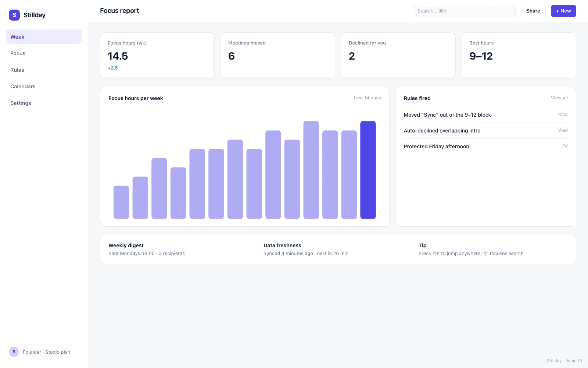
Task: Open the Week sidebar item
Action: [44, 37]
